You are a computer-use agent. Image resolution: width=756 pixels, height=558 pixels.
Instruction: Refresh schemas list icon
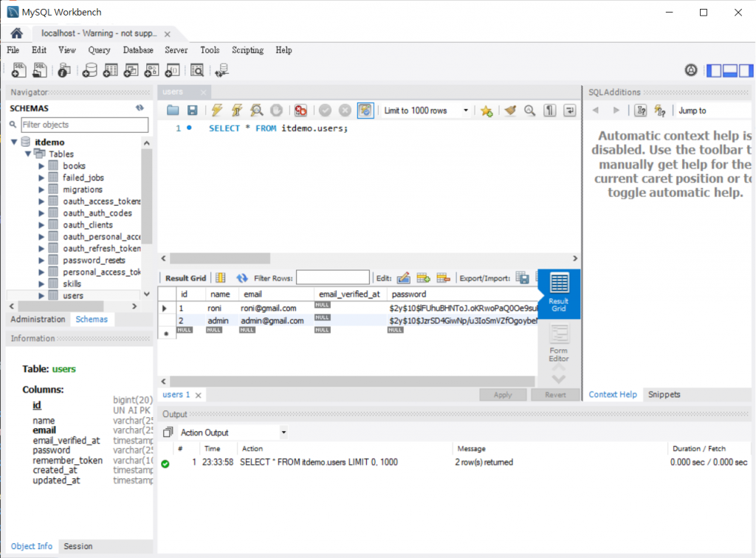point(140,108)
